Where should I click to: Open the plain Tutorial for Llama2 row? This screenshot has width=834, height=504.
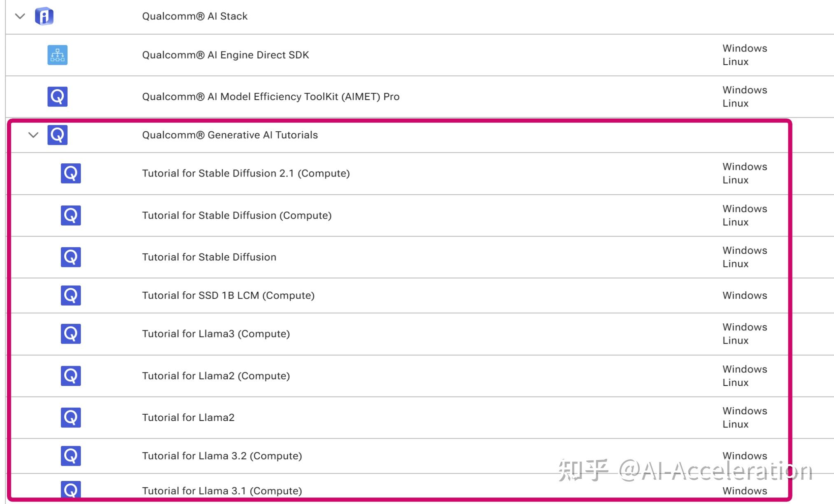coord(188,418)
